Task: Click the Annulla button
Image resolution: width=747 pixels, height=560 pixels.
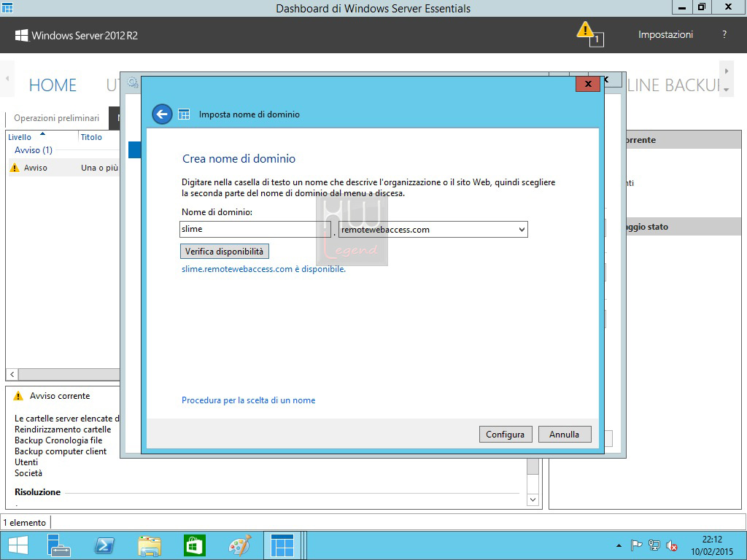Action: pyautogui.click(x=565, y=435)
